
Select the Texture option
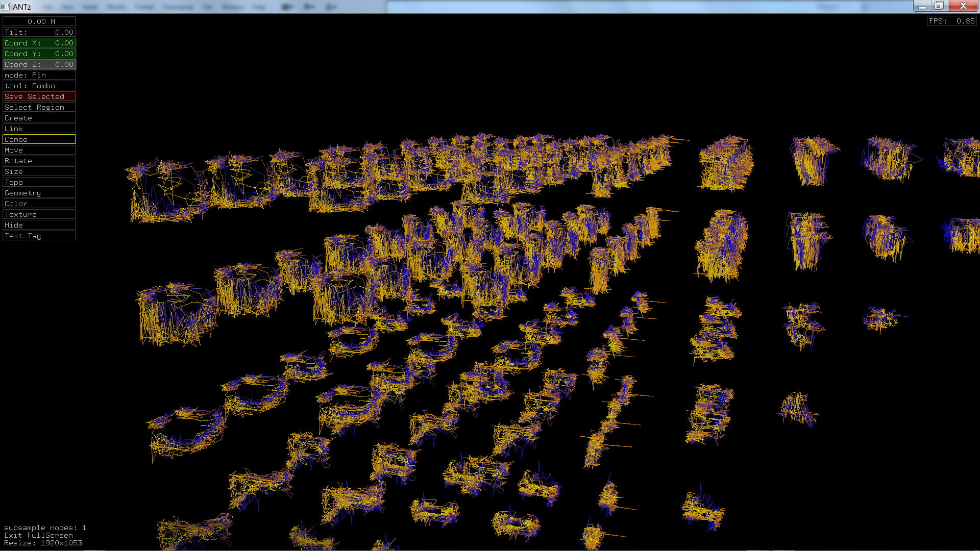tap(39, 214)
